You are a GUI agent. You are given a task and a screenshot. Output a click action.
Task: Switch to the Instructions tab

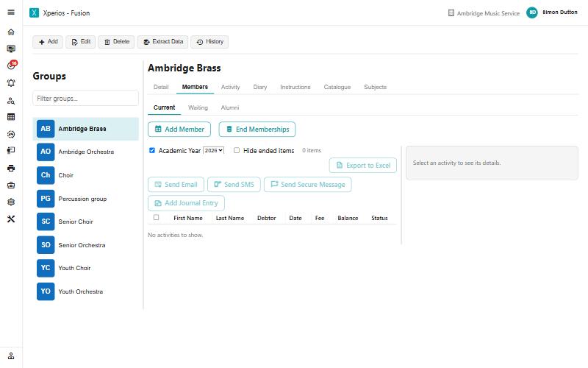(x=295, y=87)
